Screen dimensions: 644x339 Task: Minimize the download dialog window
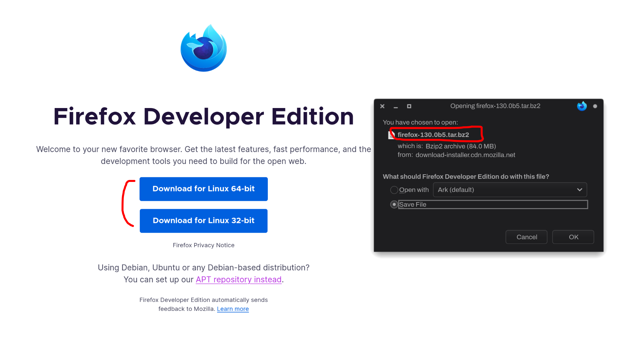pyautogui.click(x=395, y=106)
